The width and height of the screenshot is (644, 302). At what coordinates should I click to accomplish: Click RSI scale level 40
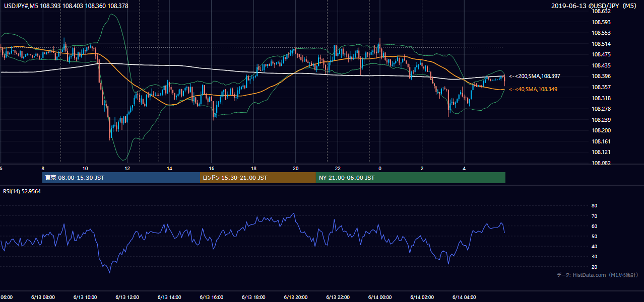[594, 246]
